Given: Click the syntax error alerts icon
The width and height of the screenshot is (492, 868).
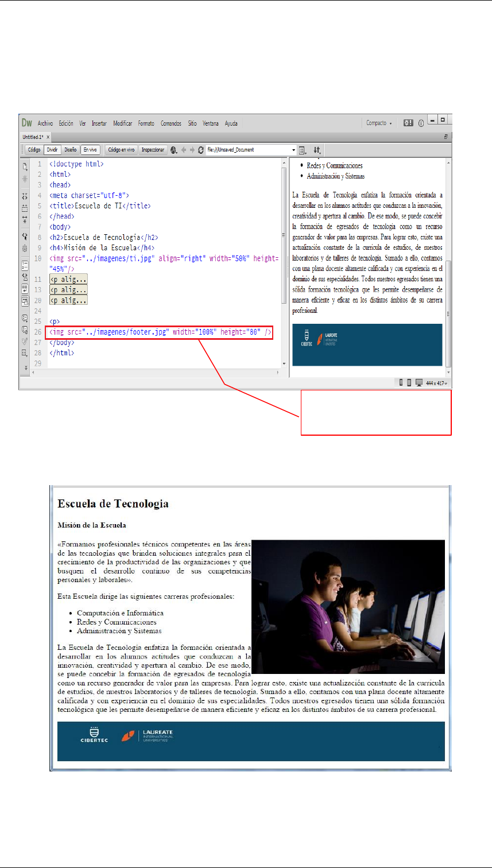Looking at the screenshot, I should [x=25, y=300].
